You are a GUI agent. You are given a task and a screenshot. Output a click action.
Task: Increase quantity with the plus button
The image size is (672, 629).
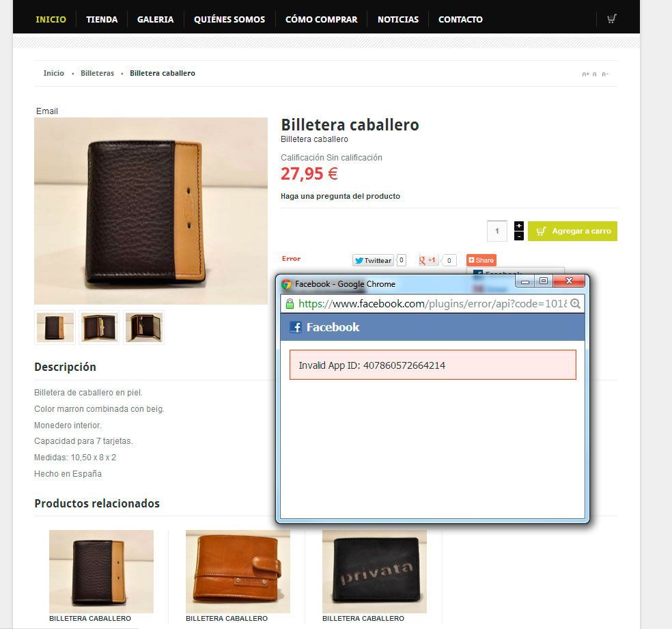(518, 226)
